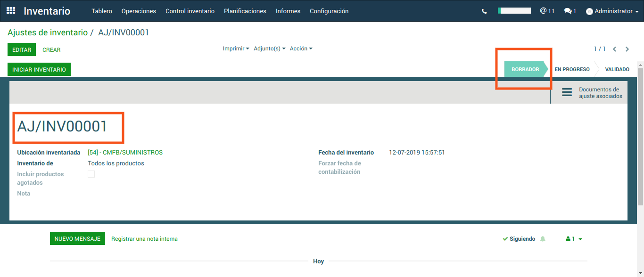This screenshot has width=644, height=277.
Task: Click the progress bar in top bar
Action: tap(514, 10)
